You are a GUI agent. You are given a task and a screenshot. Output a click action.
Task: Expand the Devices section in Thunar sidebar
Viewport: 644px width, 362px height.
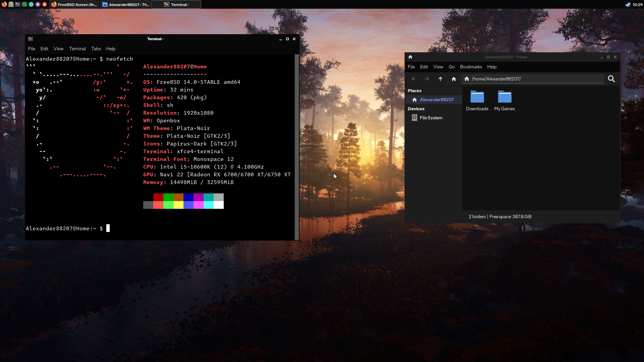[x=416, y=108]
